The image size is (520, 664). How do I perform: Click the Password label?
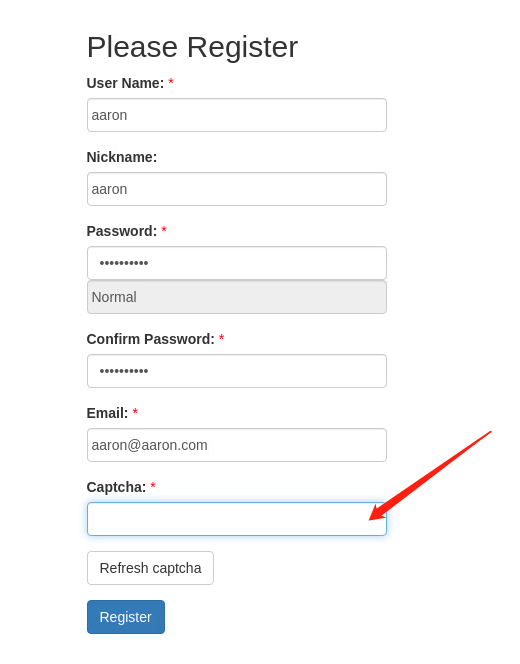tap(122, 231)
